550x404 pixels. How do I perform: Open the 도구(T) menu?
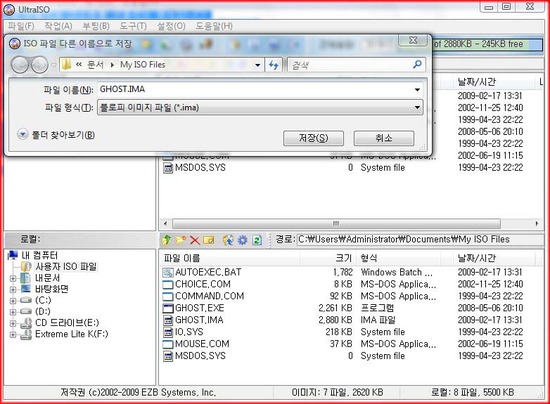133,26
